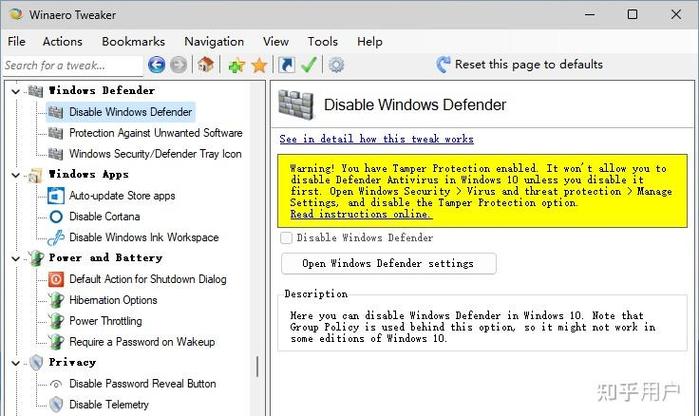Click the icon beside Disable Windows Defender item

[56, 112]
